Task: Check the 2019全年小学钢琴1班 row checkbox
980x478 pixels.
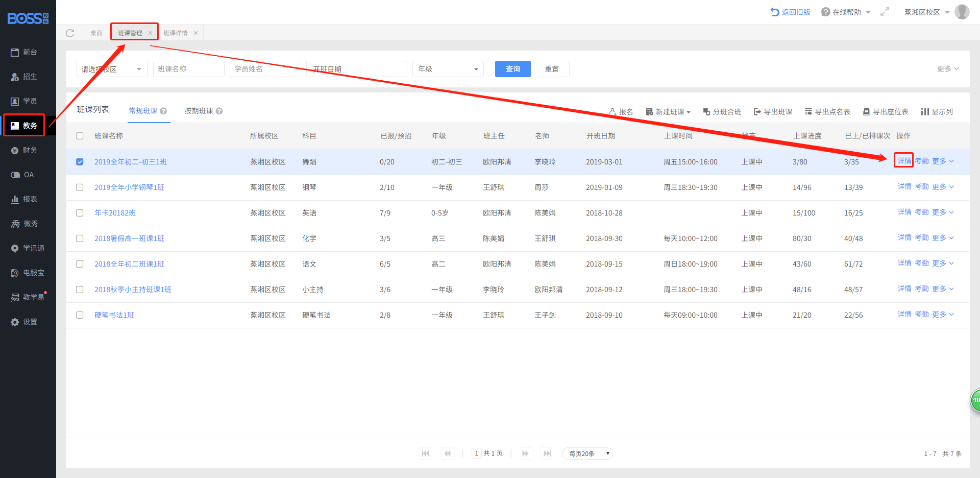Action: coord(80,187)
